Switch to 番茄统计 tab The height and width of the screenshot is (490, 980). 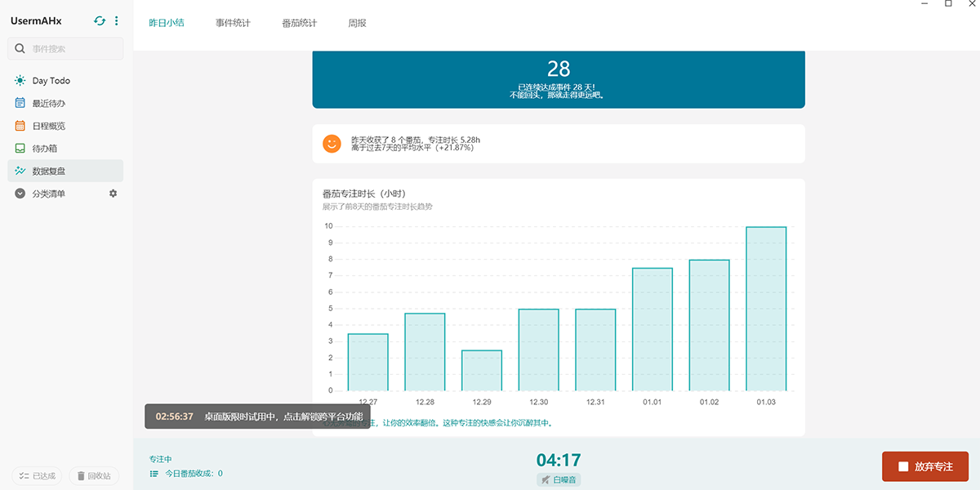[x=299, y=23]
